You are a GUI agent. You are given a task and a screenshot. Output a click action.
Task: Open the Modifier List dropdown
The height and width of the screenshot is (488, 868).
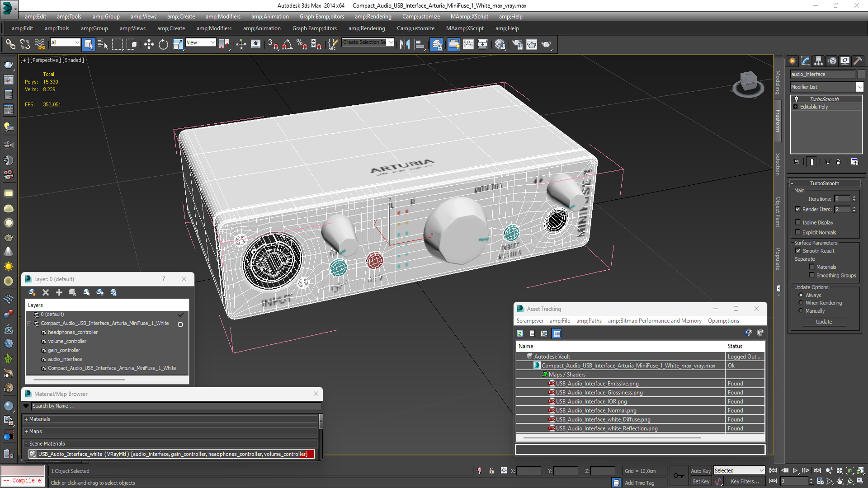click(859, 87)
